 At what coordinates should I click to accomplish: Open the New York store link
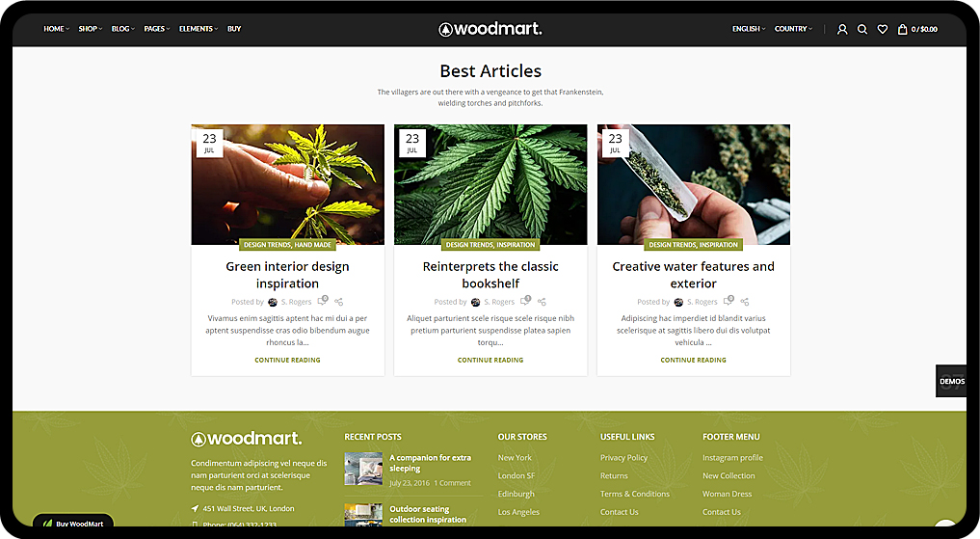[515, 458]
